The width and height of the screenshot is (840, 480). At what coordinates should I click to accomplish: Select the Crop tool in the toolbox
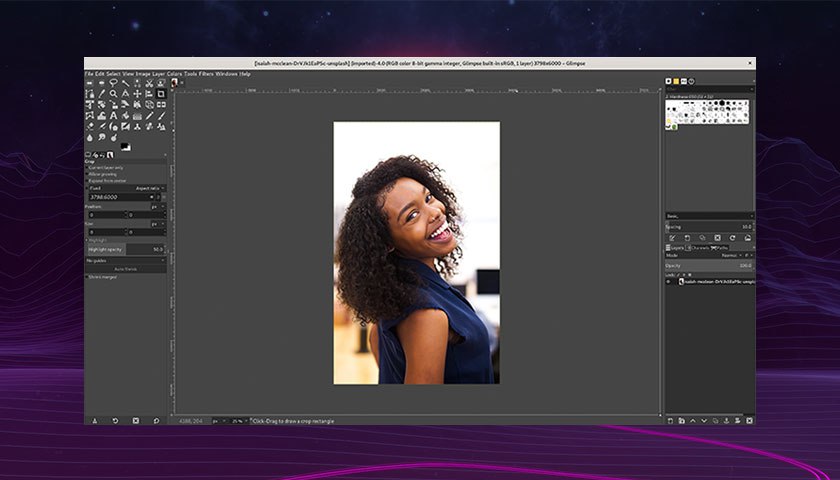pos(161,94)
